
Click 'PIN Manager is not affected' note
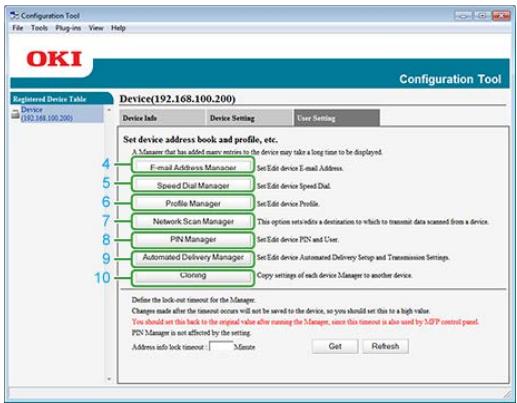(191, 333)
